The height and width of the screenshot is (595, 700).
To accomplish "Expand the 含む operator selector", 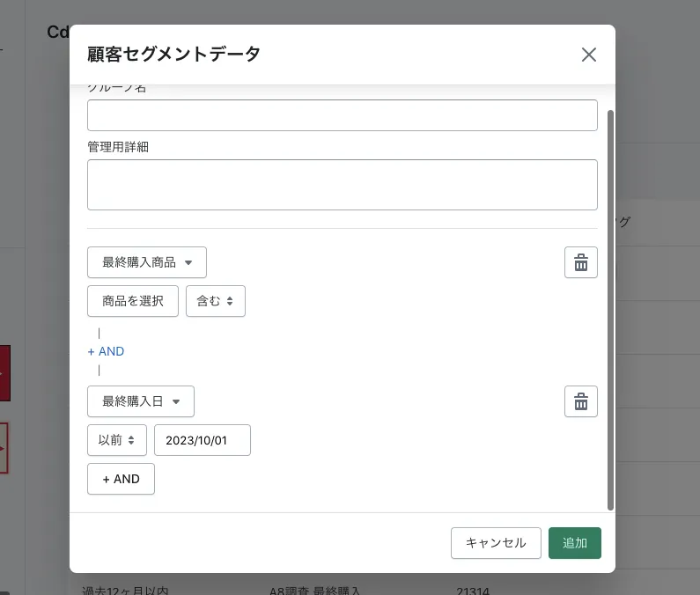I will click(215, 301).
